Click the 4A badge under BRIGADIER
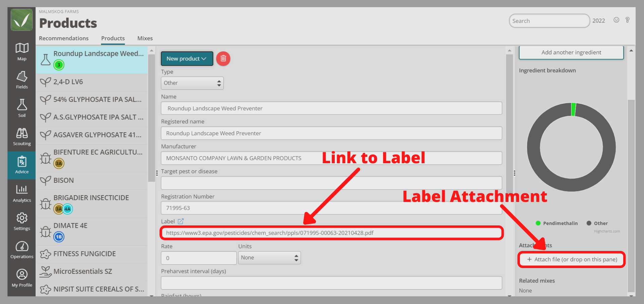Image resolution: width=644 pixels, height=304 pixels. point(67,209)
